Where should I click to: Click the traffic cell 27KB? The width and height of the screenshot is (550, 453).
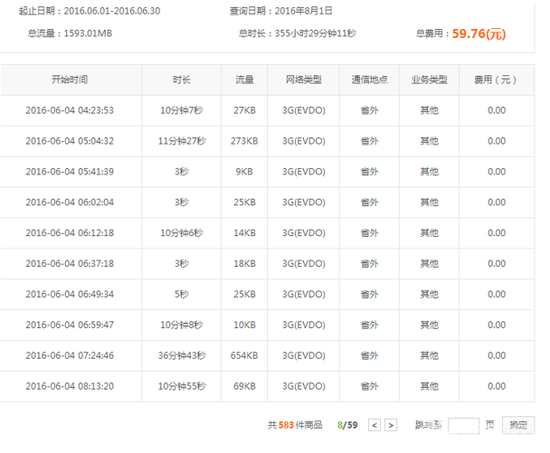244,111
